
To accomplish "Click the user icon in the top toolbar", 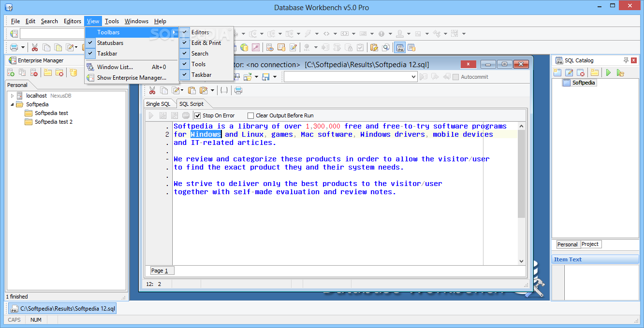I will [x=400, y=34].
